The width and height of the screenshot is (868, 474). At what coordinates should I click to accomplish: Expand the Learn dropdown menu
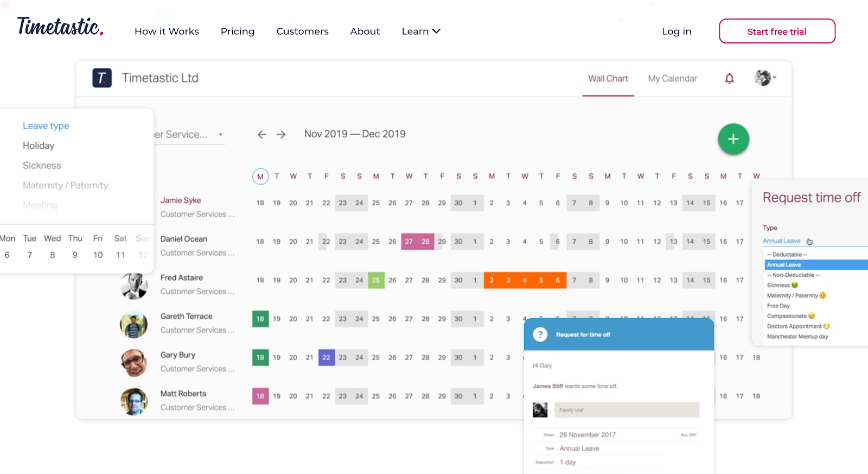click(x=421, y=31)
